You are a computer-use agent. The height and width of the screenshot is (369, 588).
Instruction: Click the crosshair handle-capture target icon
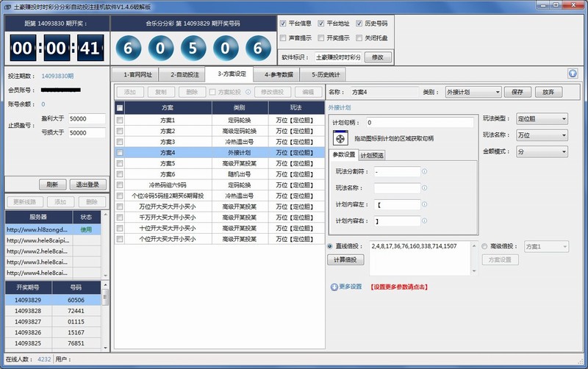(340, 137)
